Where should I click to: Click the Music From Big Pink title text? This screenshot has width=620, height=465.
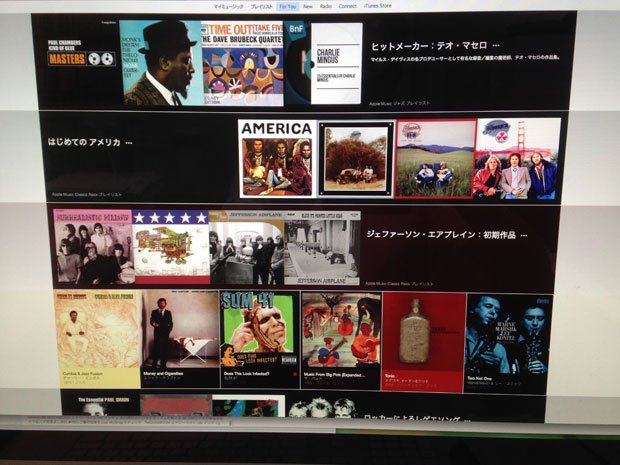335,374
